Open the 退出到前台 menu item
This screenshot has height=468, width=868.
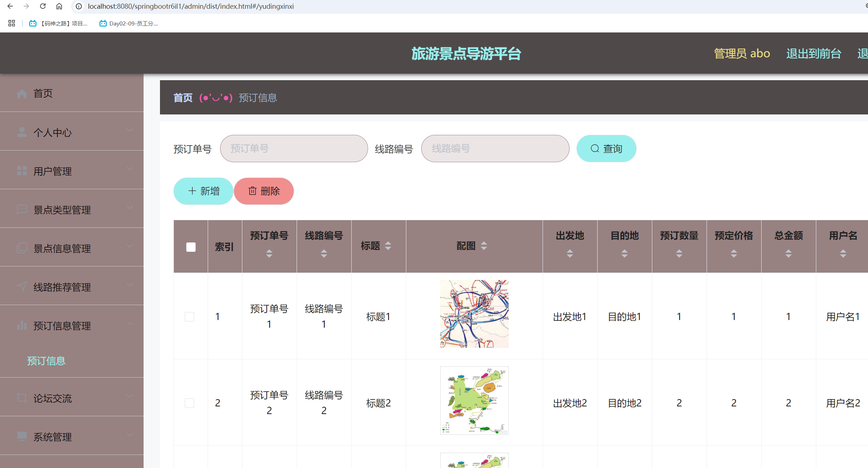(x=814, y=53)
